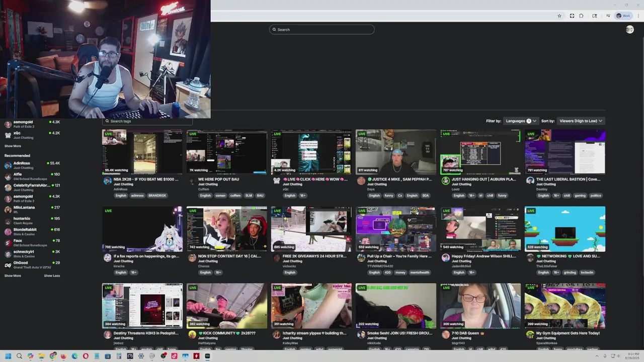Open the Languages filter dropdown
The image size is (644, 362).
coord(520,121)
